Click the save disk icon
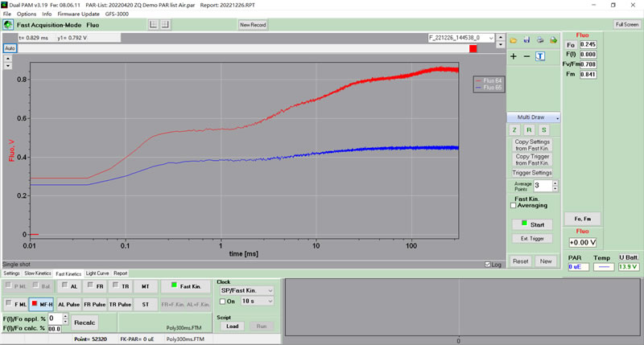This screenshot has width=644, height=345. coord(526,39)
